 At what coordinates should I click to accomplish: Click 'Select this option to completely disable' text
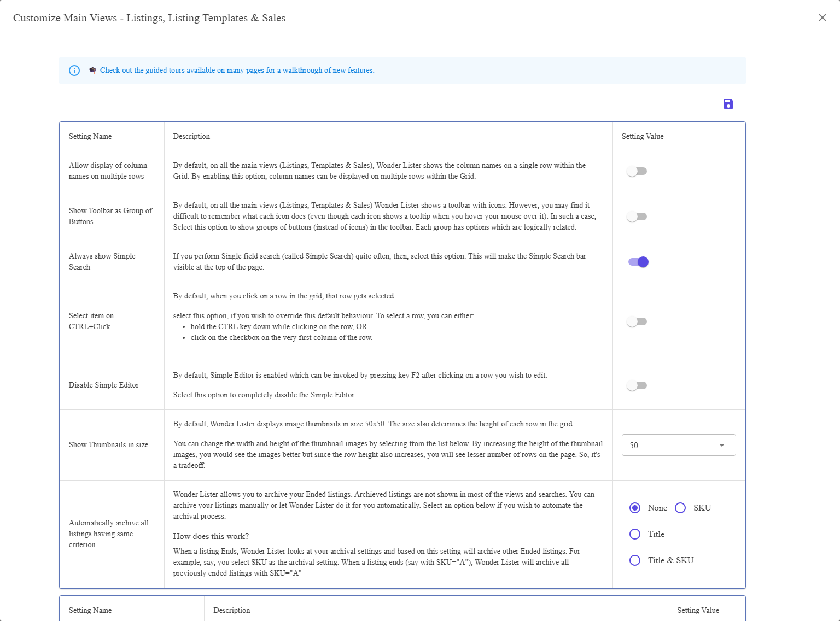coord(265,395)
